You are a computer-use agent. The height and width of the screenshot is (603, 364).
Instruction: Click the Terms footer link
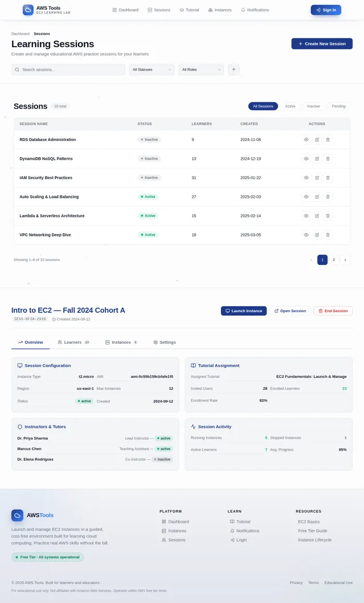click(x=313, y=583)
